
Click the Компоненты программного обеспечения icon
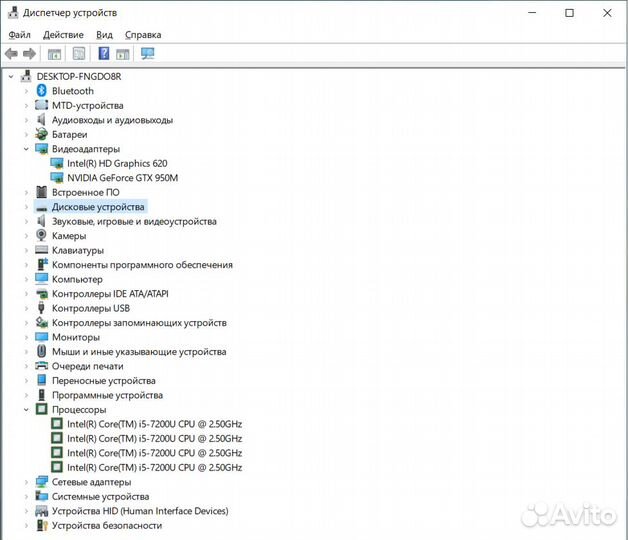[x=42, y=264]
